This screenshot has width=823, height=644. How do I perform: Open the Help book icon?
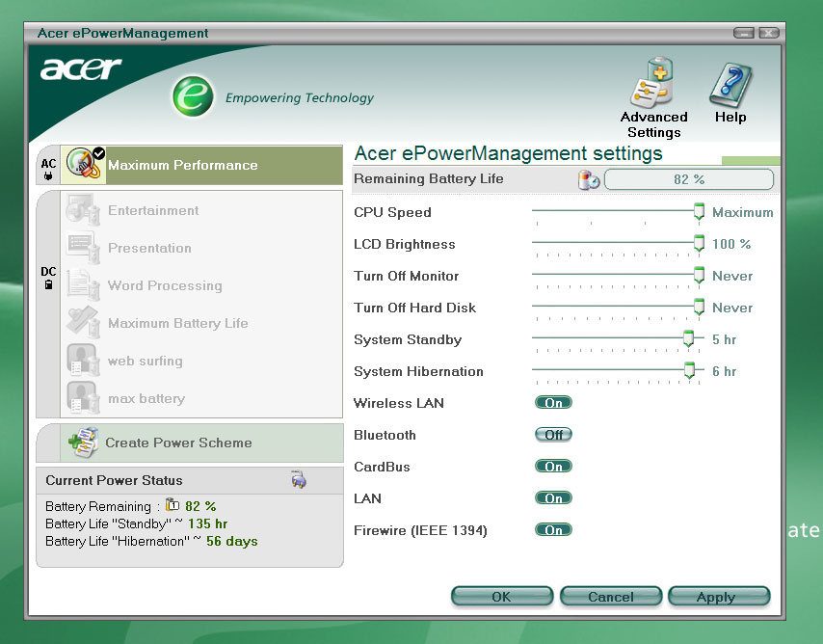(x=730, y=85)
